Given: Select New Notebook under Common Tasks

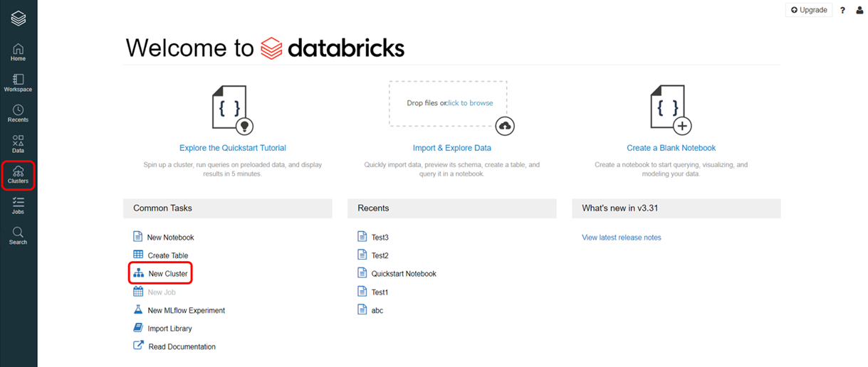Looking at the screenshot, I should [x=170, y=238].
